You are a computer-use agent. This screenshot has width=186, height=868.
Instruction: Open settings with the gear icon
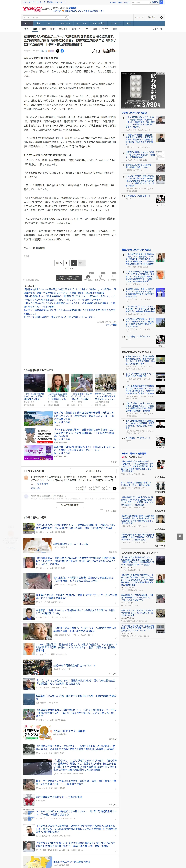coord(161,18)
